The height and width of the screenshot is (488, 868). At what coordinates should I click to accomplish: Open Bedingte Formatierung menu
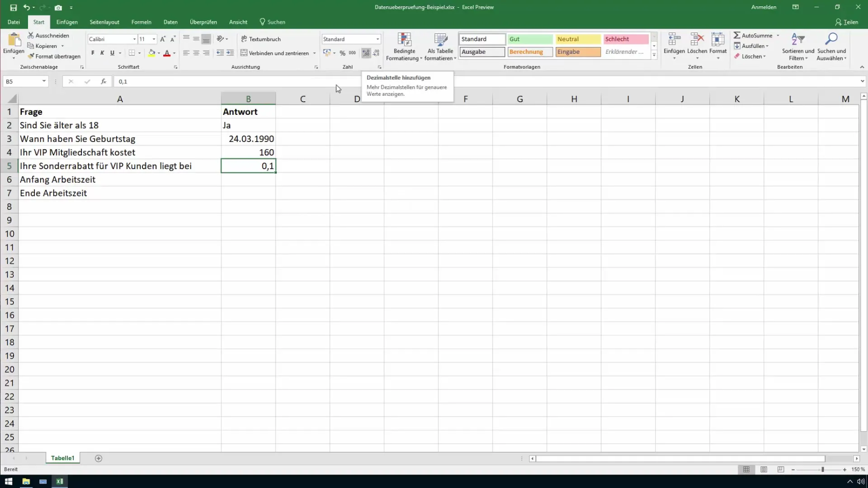pyautogui.click(x=404, y=47)
